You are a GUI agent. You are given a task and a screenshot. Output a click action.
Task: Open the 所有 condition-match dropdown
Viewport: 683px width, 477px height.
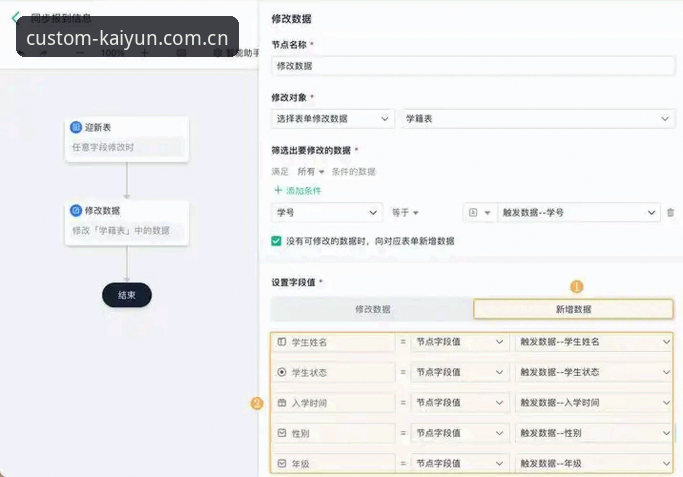coord(311,172)
